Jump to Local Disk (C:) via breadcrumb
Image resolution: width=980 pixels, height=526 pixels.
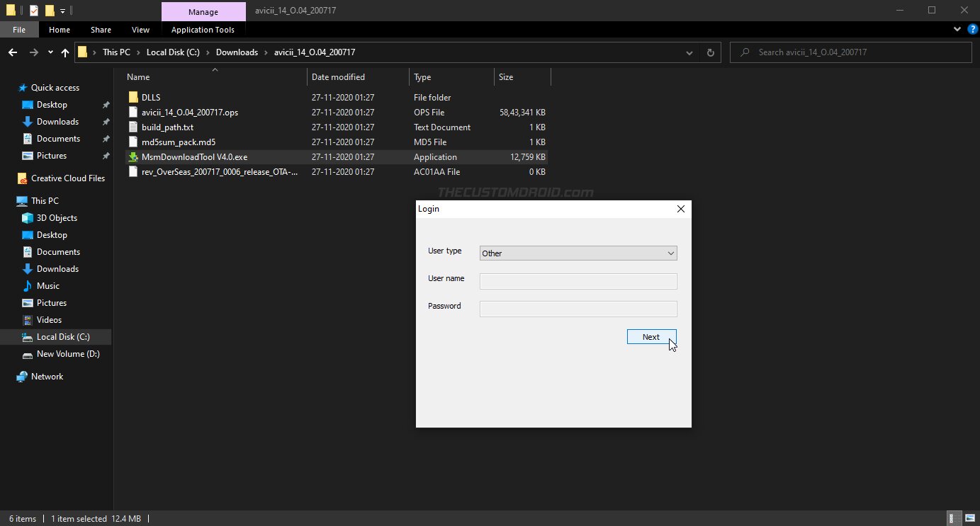coord(173,52)
